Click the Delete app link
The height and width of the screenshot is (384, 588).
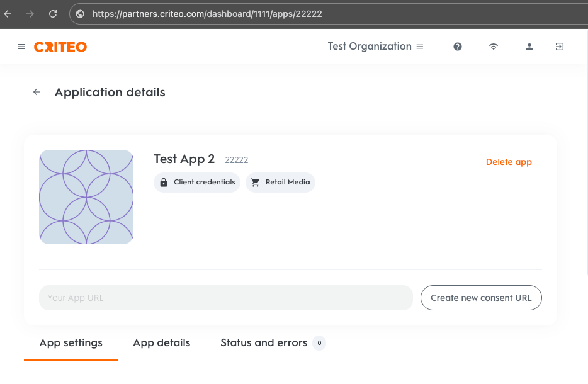(x=509, y=162)
